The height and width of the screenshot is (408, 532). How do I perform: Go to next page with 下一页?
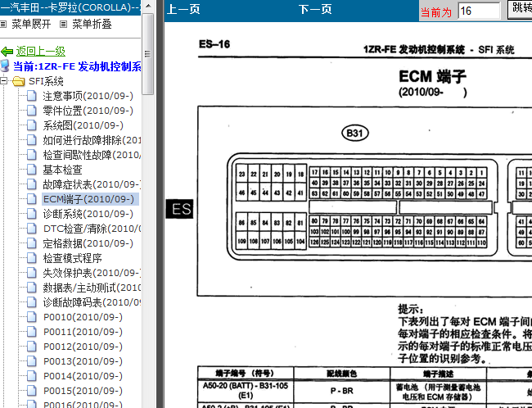click(315, 10)
